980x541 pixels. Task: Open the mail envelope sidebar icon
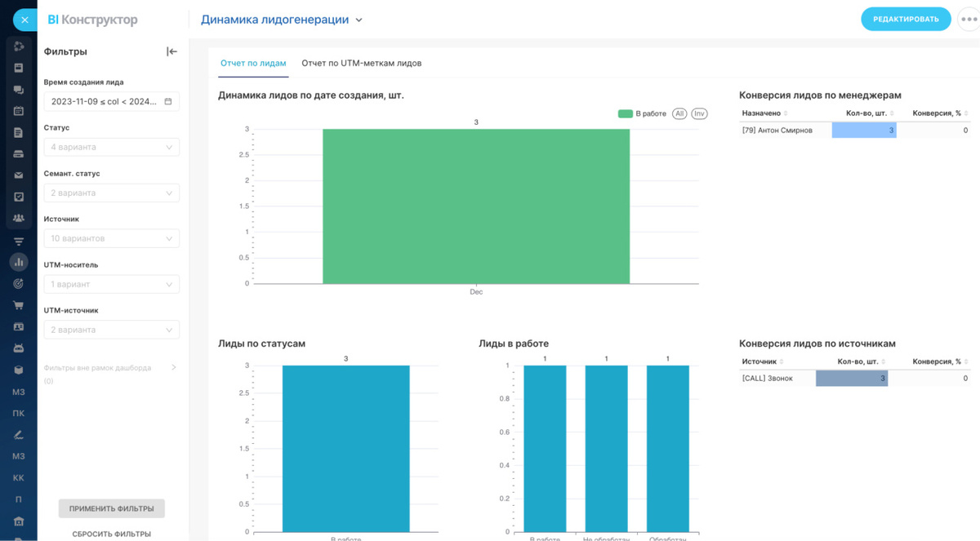pos(18,175)
